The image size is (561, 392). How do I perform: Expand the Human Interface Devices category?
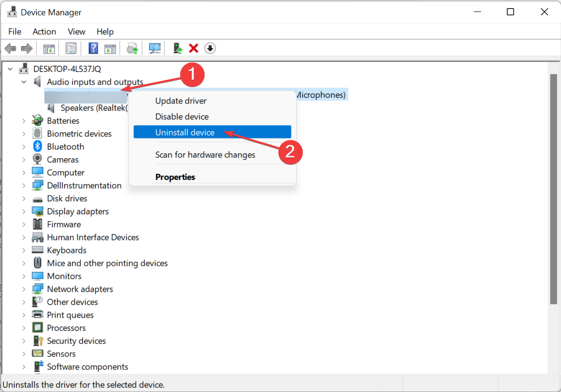click(x=23, y=237)
